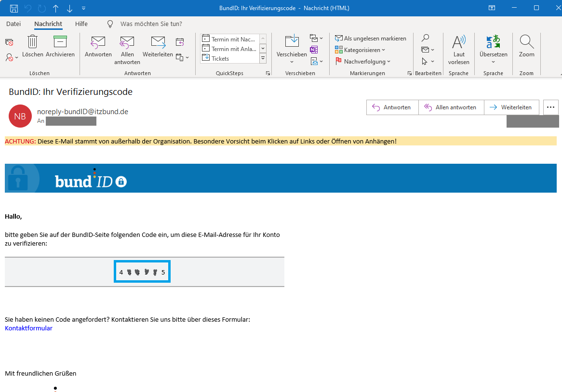Image resolution: width=562 pixels, height=392 pixels.
Task: Click the ACHTUNG external email warning text
Action: 201,142
